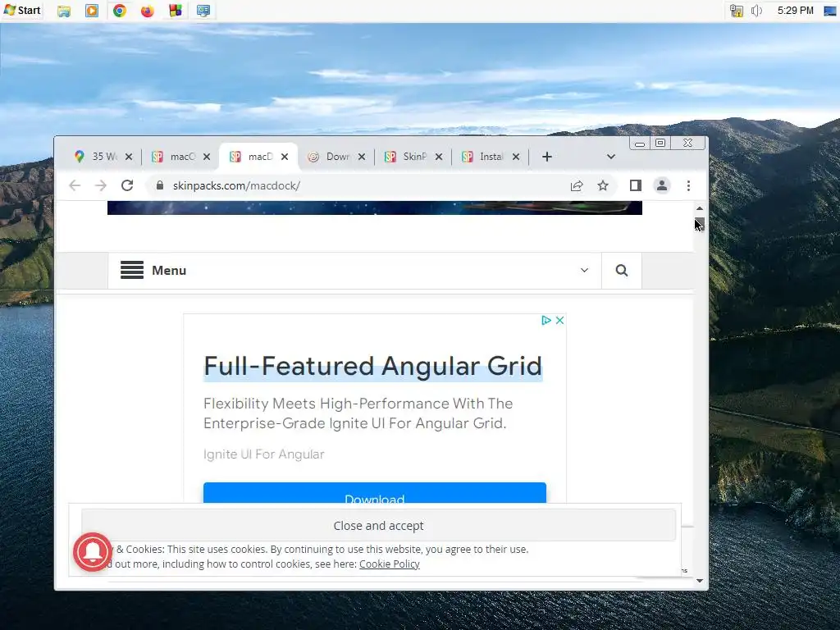Image resolution: width=840 pixels, height=630 pixels.
Task: Minimize the Chrome window
Action: [x=640, y=143]
